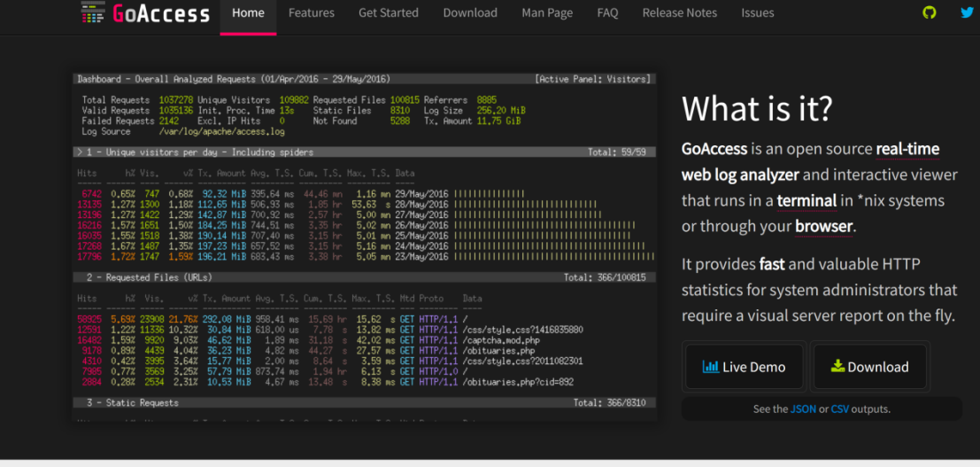Click the 26/May/2016 row date
The width and height of the screenshot is (980, 467).
click(422, 225)
